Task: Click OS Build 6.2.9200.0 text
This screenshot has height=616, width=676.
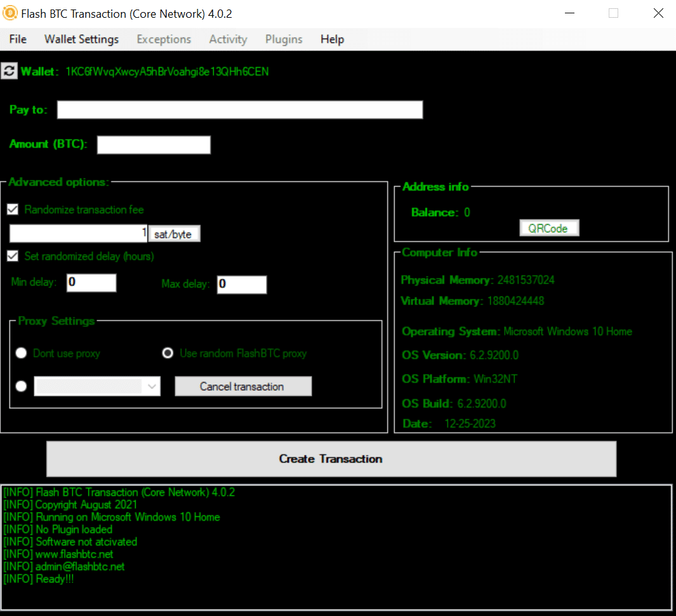Action: [454, 403]
